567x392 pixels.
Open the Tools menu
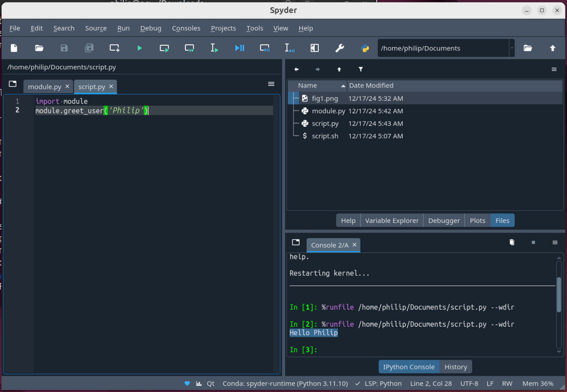255,28
